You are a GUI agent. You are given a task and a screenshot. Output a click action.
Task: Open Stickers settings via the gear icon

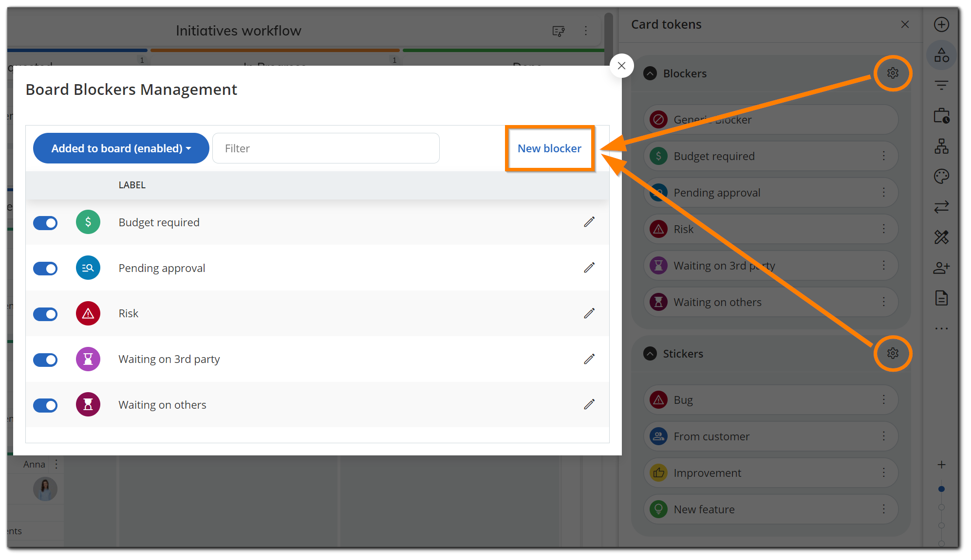(x=893, y=354)
